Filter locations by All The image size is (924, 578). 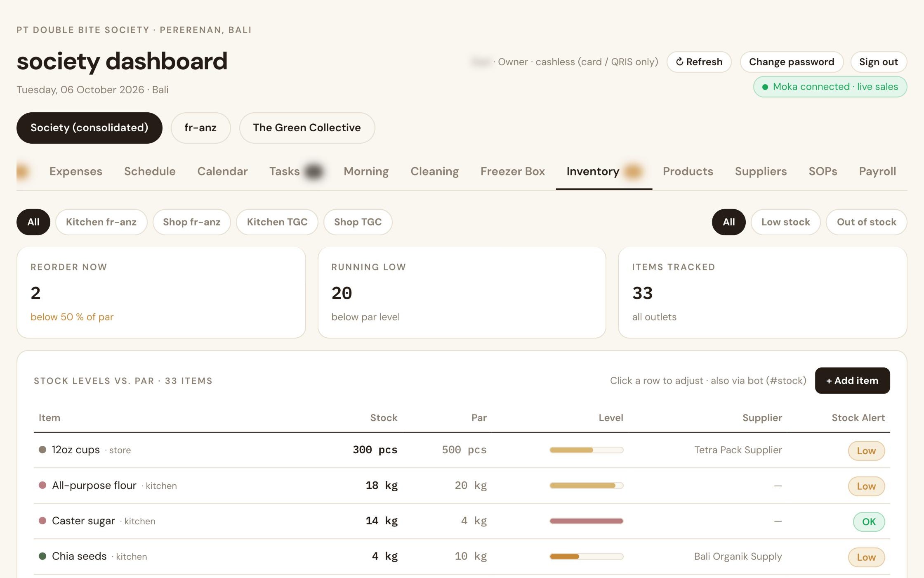33,222
